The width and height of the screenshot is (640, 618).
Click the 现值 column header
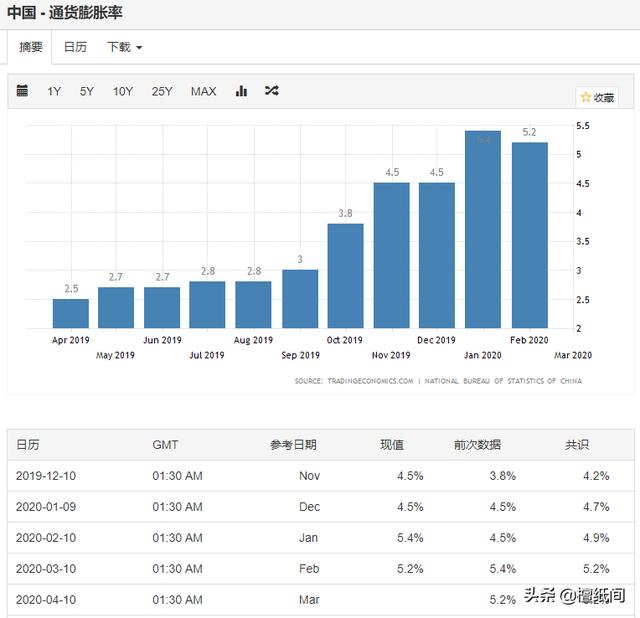tap(392, 445)
